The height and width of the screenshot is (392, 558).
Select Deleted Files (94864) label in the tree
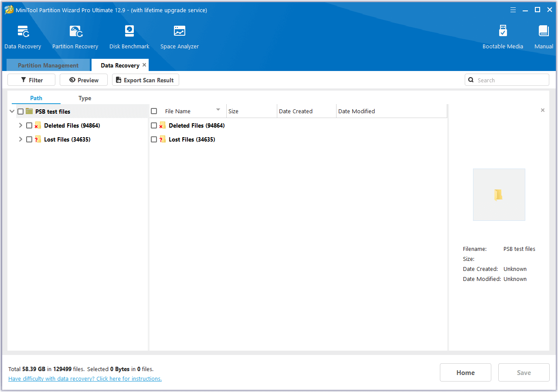click(72, 125)
